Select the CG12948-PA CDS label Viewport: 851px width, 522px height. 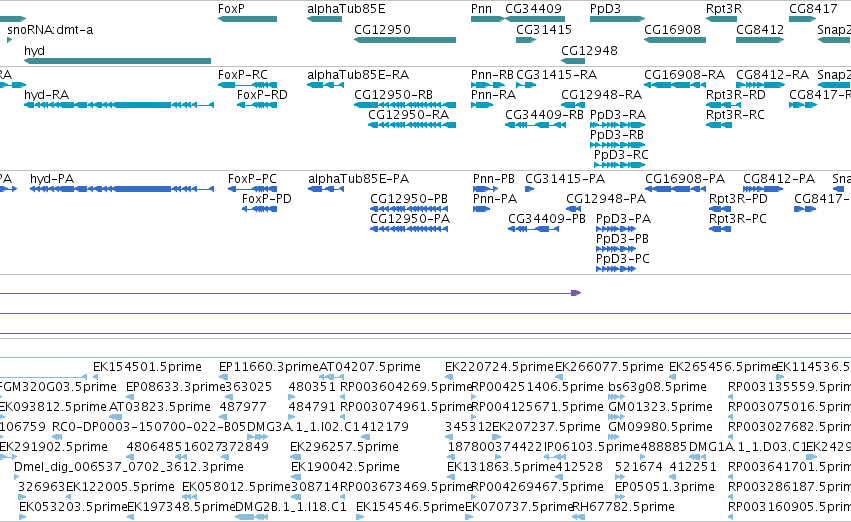point(606,199)
